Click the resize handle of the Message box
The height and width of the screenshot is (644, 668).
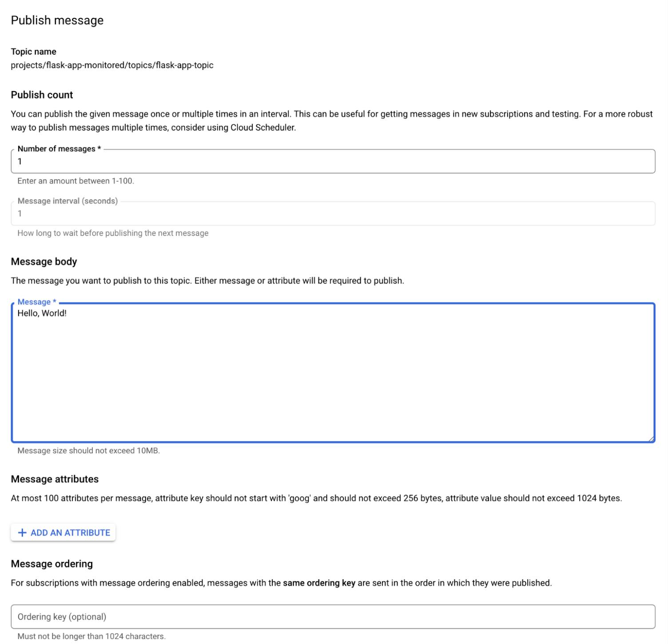tap(651, 437)
